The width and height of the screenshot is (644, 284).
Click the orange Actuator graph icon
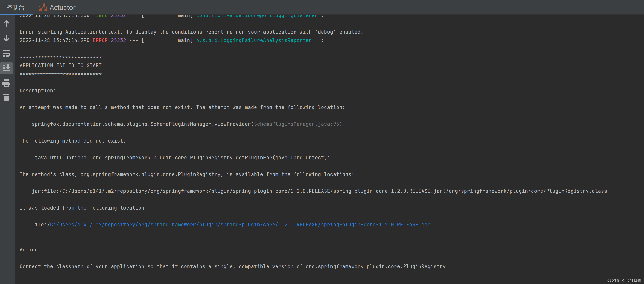(43, 7)
